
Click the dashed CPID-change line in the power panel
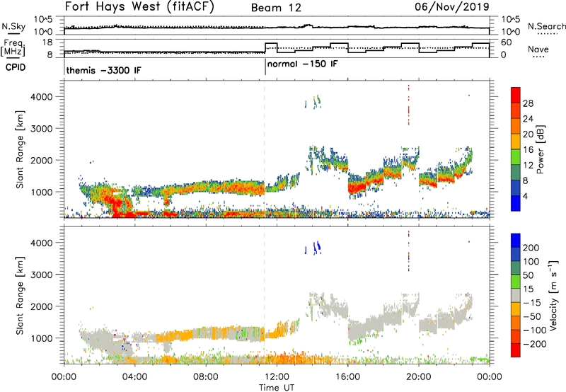pyautogui.click(x=265, y=149)
